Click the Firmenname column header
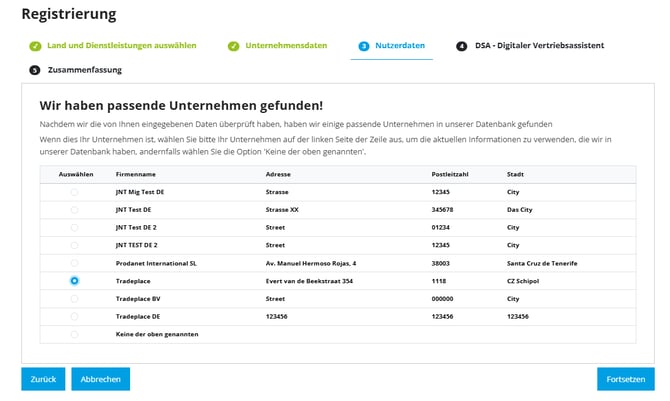 click(x=136, y=174)
